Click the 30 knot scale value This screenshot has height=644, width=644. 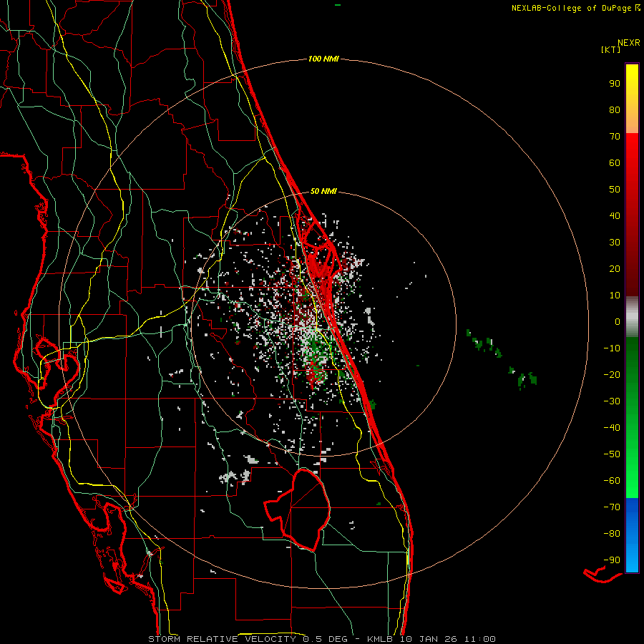pyautogui.click(x=615, y=243)
